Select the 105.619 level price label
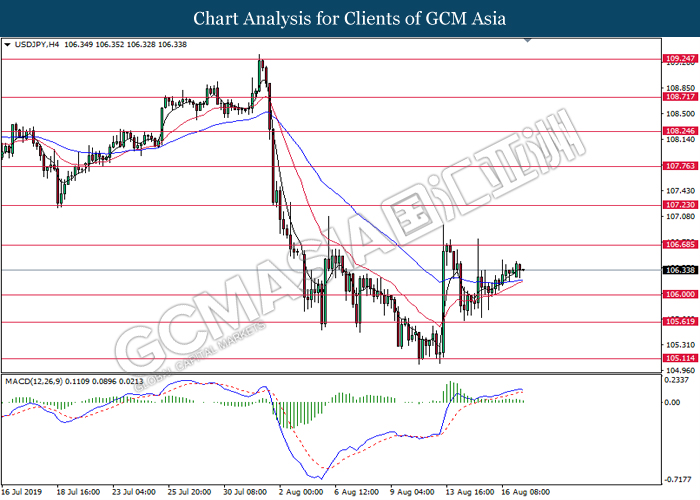 [680, 322]
